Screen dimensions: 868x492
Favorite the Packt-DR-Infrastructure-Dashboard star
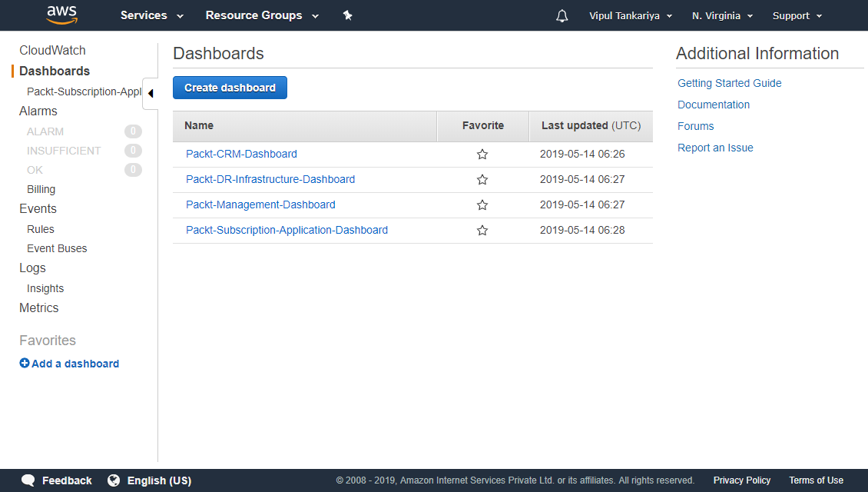482,180
